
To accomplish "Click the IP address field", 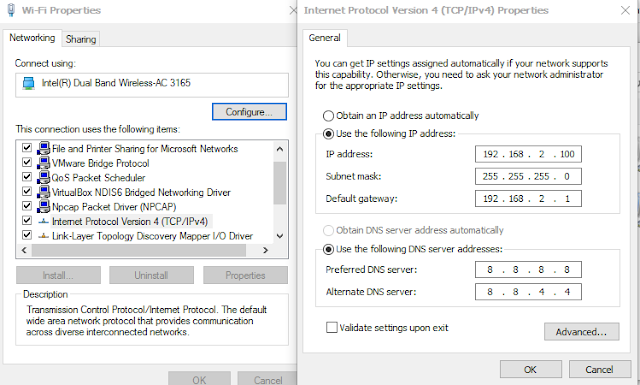I will point(528,154).
